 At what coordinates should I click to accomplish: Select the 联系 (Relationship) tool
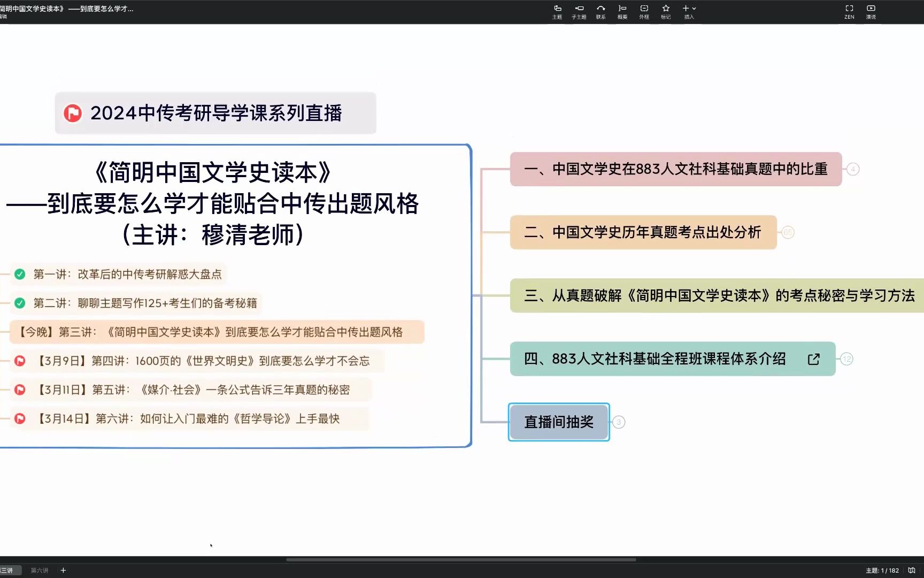tap(601, 11)
